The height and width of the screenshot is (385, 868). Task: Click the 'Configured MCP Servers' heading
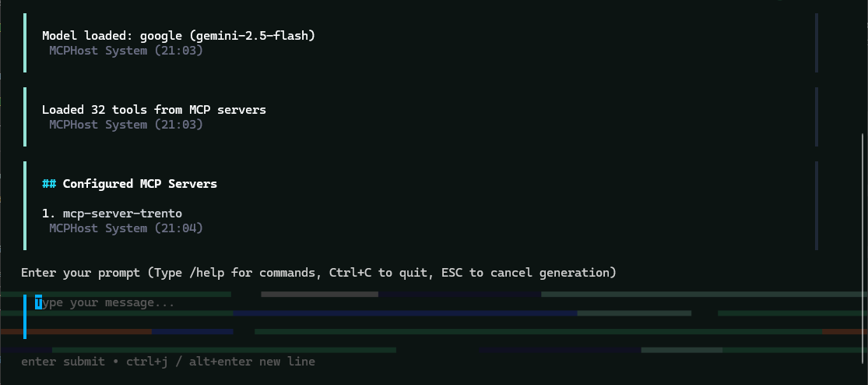pyautogui.click(x=140, y=184)
